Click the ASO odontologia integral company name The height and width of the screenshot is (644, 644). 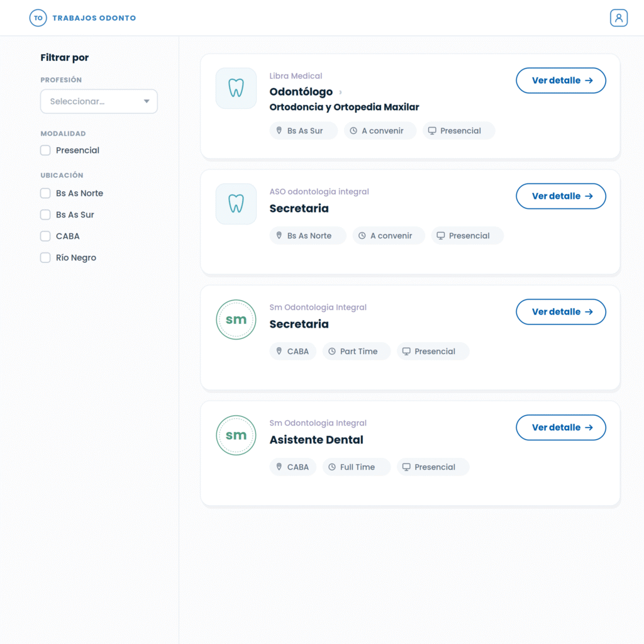point(319,192)
